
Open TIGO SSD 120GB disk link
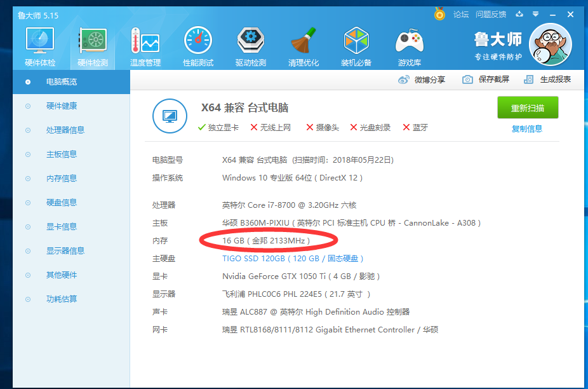(293, 258)
